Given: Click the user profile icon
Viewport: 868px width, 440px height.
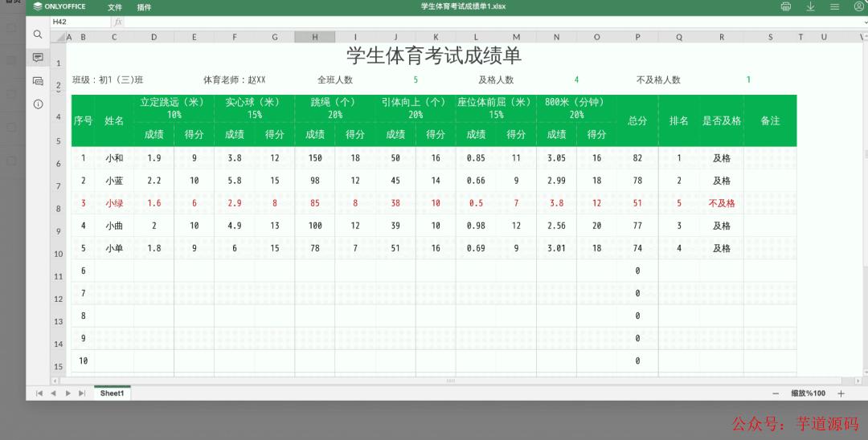Looking at the screenshot, I should tap(858, 6).
